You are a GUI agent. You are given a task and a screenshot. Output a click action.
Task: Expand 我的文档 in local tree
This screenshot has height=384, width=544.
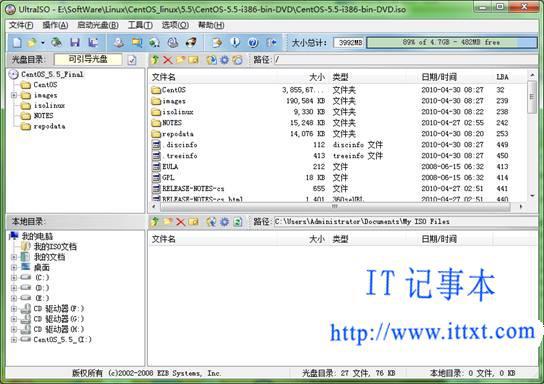[x=14, y=257]
